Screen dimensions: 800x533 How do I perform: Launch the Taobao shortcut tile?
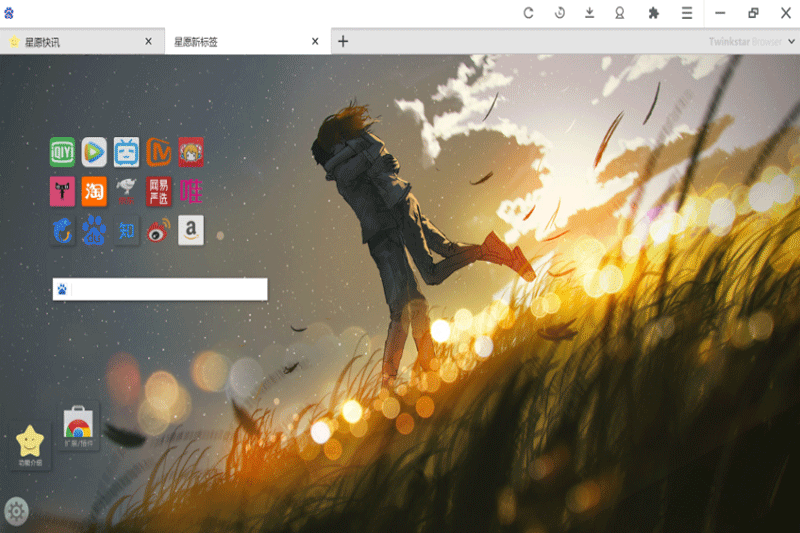(94, 190)
